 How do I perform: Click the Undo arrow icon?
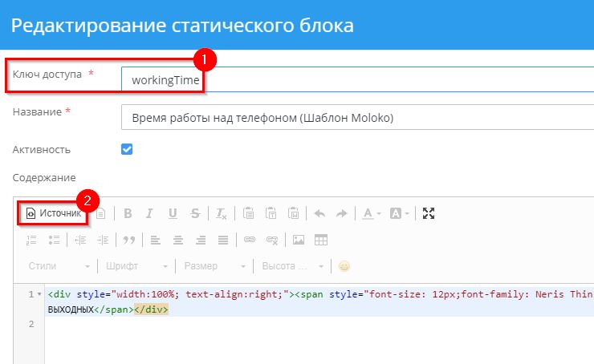click(x=319, y=213)
